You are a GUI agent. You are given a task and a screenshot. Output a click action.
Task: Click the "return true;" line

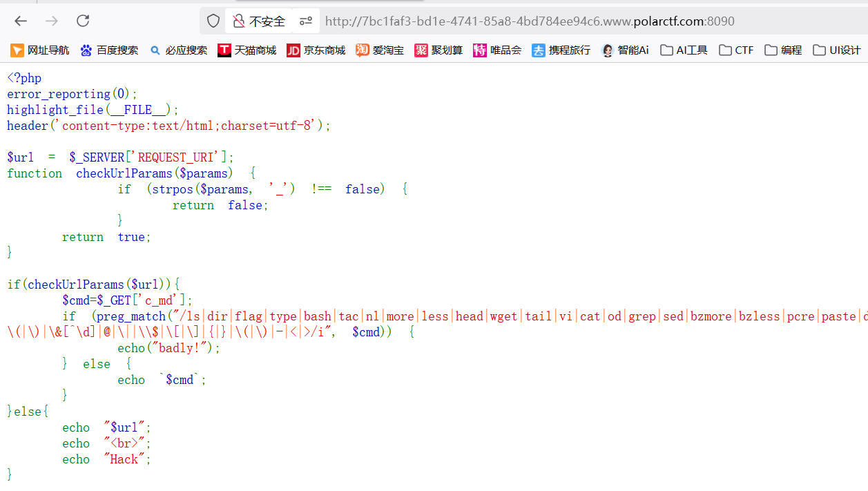(106, 237)
